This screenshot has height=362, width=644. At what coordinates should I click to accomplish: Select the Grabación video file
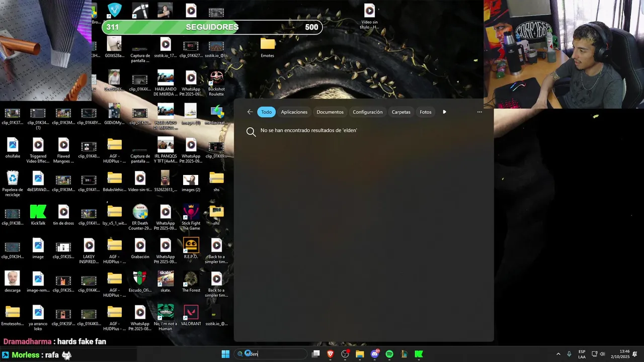(x=140, y=248)
